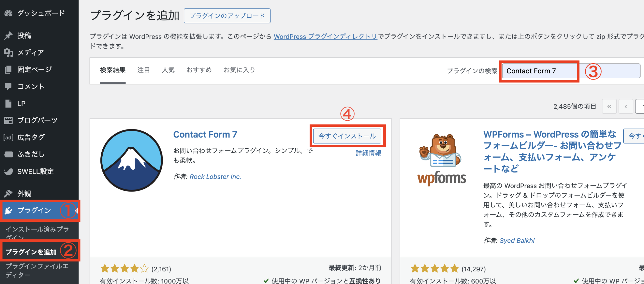Open the 外観 menu item
Viewport: 644px width, 284px height.
pos(39,194)
